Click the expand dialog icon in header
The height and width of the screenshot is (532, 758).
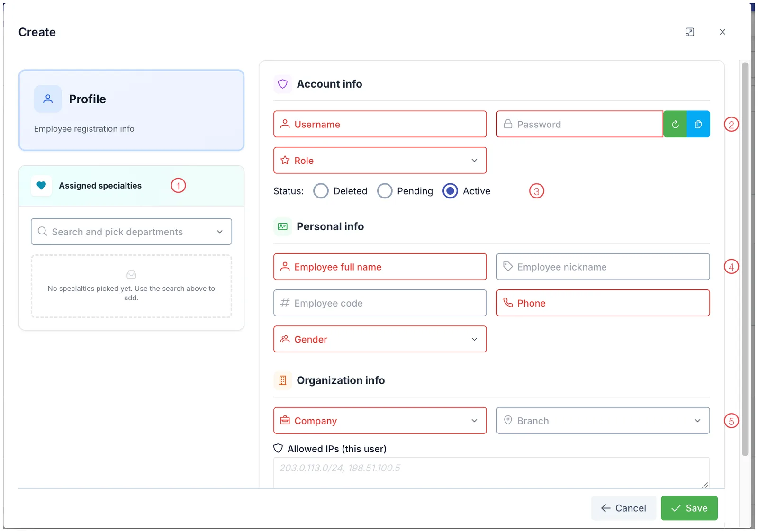tap(690, 32)
